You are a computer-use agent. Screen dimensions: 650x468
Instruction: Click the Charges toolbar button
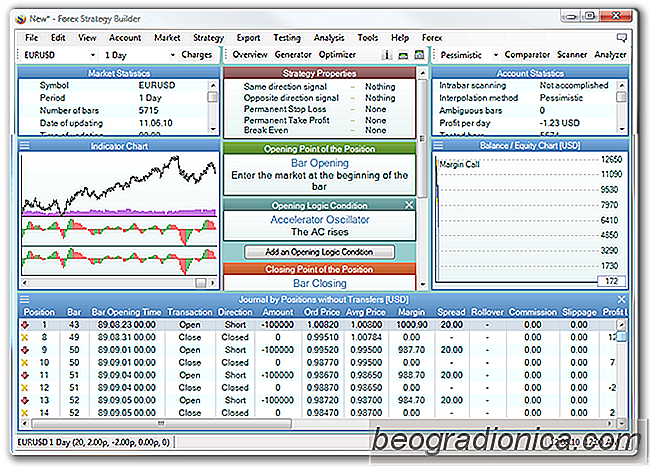click(x=196, y=55)
